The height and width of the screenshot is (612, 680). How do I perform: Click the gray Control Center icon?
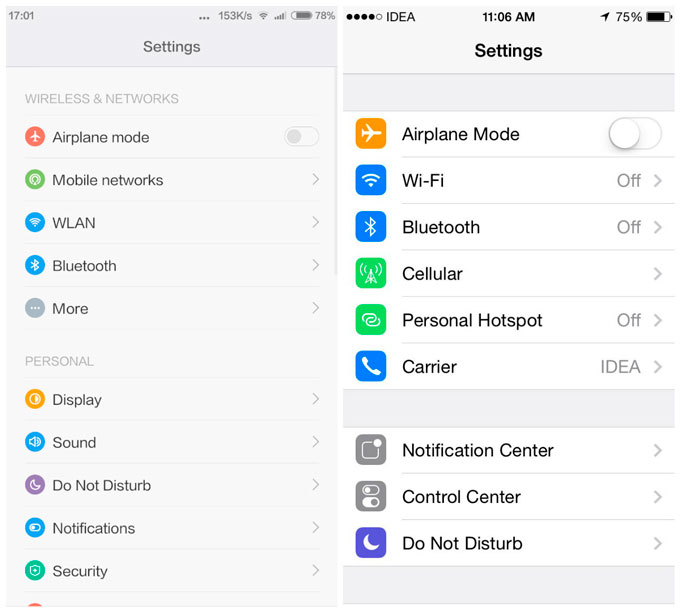(370, 497)
